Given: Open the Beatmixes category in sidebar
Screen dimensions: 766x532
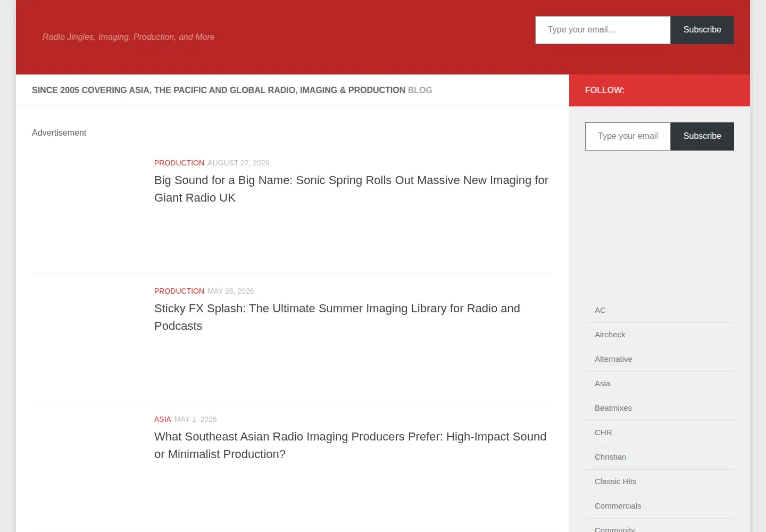Looking at the screenshot, I should click(x=613, y=408).
